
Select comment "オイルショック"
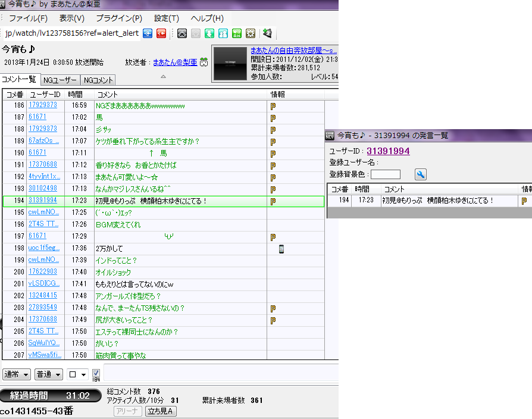pyautogui.click(x=113, y=273)
